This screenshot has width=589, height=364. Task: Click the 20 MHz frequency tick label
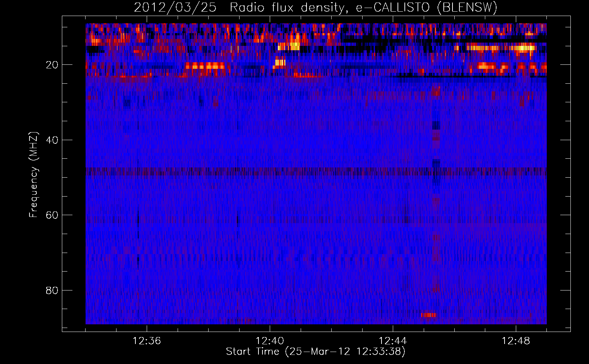coord(52,65)
